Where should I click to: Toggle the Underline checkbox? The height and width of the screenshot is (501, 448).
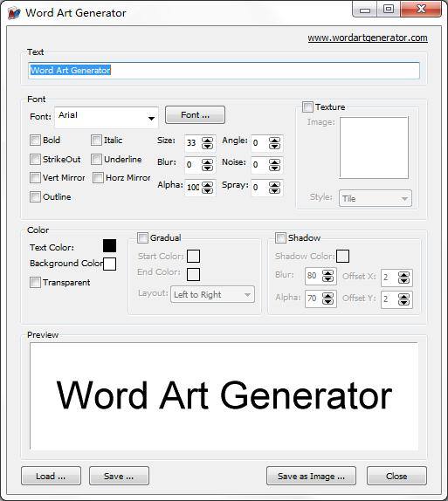[96, 159]
